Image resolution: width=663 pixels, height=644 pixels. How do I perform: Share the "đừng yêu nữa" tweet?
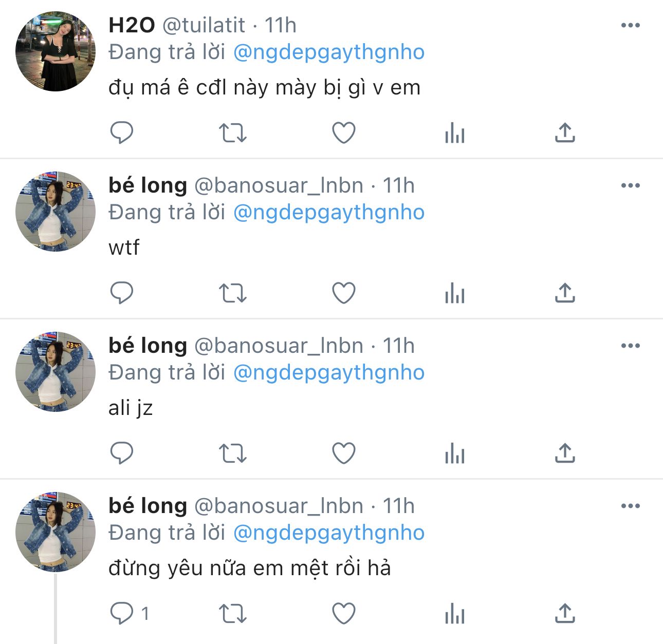(565, 614)
